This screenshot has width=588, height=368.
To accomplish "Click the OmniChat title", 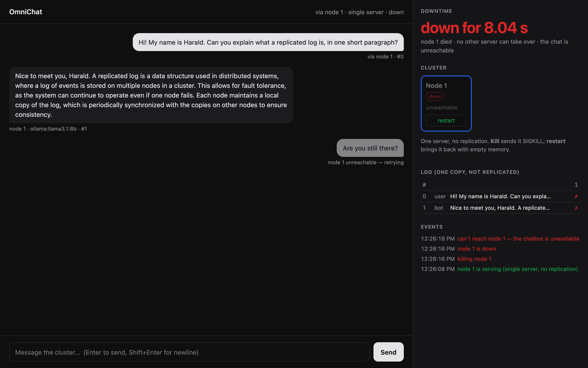I will 25,12.
